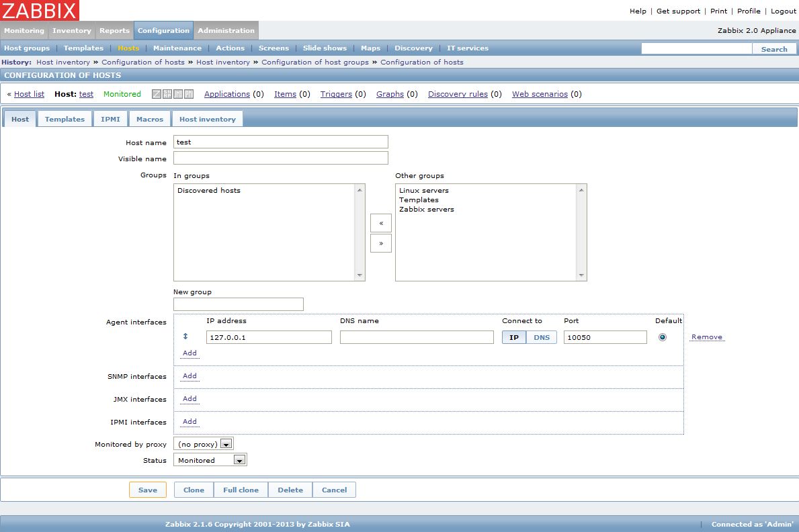Click the Delete button
799x532 pixels.
290,490
